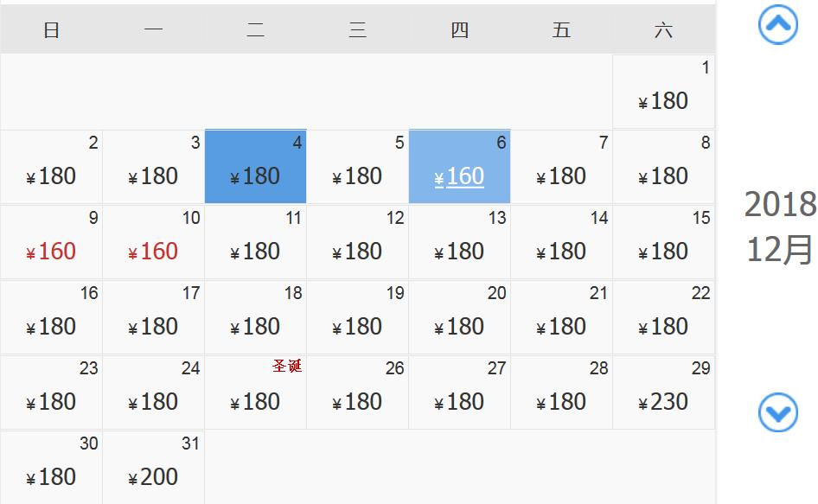Go to previous month with up arrow
The width and height of the screenshot is (818, 504).
pos(777,25)
